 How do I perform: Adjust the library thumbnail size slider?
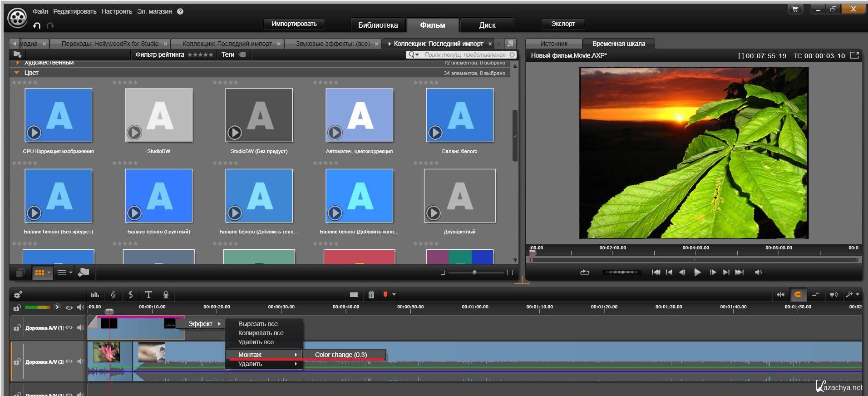[476, 272]
